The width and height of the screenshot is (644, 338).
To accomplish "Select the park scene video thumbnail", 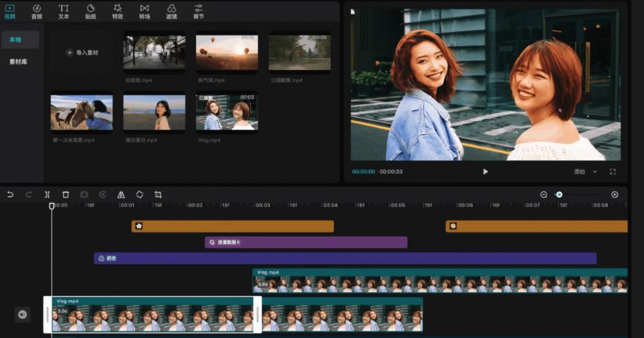I will [x=300, y=52].
